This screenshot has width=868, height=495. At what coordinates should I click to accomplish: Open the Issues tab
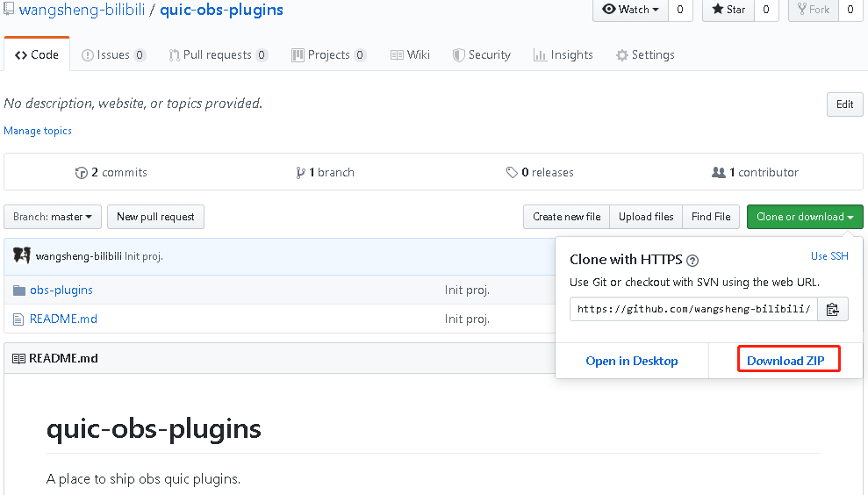pos(112,54)
